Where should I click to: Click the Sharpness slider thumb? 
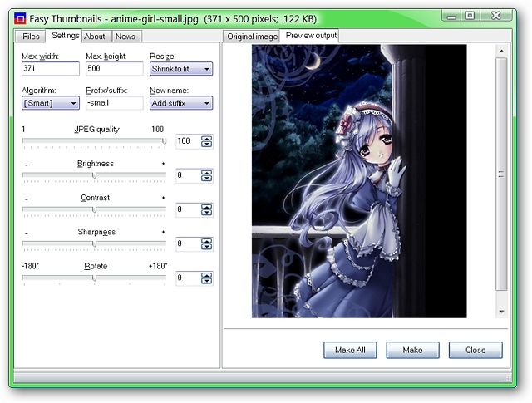click(x=94, y=243)
